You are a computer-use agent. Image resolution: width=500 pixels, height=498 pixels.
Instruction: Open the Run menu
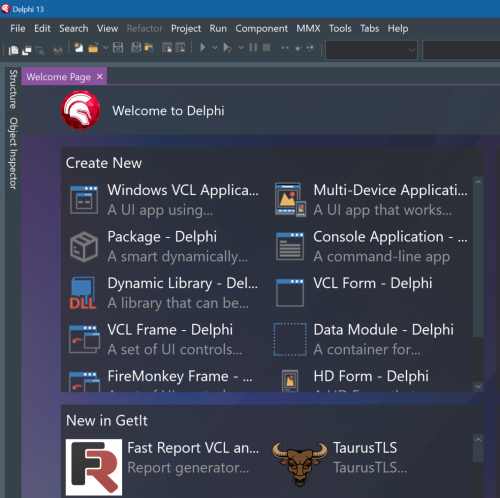(x=218, y=29)
